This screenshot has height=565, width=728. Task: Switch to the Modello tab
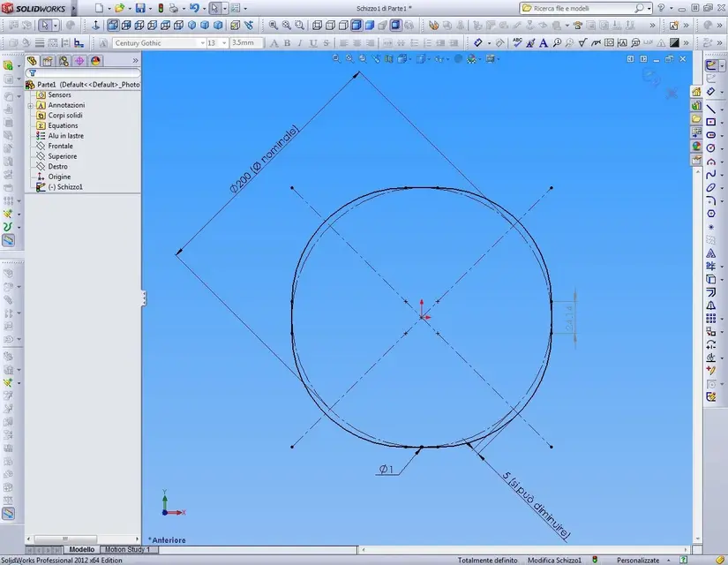82,549
